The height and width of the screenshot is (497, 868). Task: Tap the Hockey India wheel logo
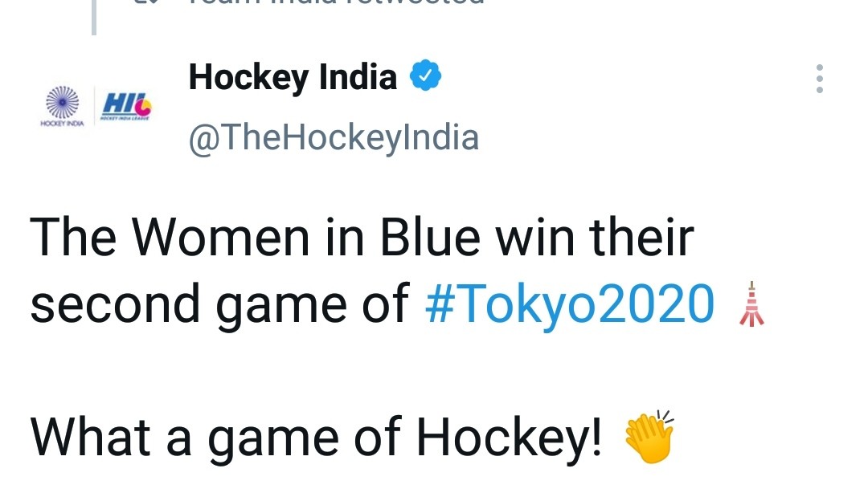click(x=61, y=101)
